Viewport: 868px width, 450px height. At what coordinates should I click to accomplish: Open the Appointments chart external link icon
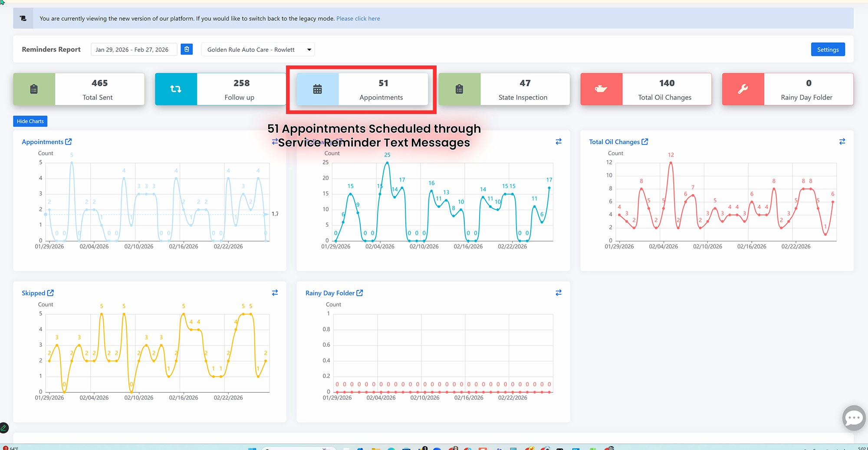(x=69, y=142)
